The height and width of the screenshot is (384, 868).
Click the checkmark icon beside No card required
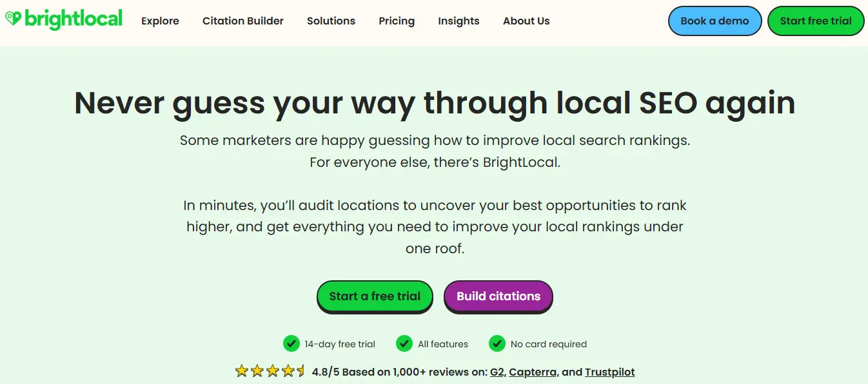pos(497,343)
